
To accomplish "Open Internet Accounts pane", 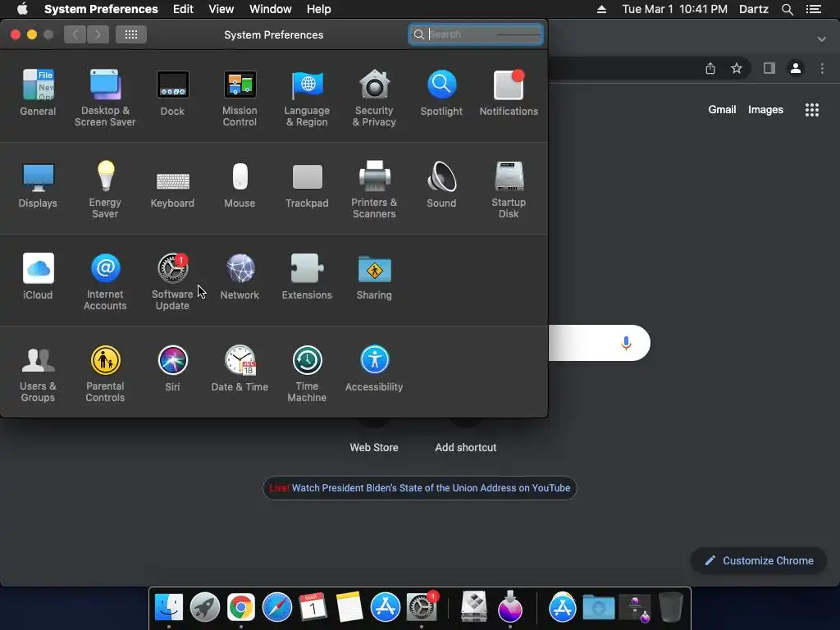I will point(105,281).
